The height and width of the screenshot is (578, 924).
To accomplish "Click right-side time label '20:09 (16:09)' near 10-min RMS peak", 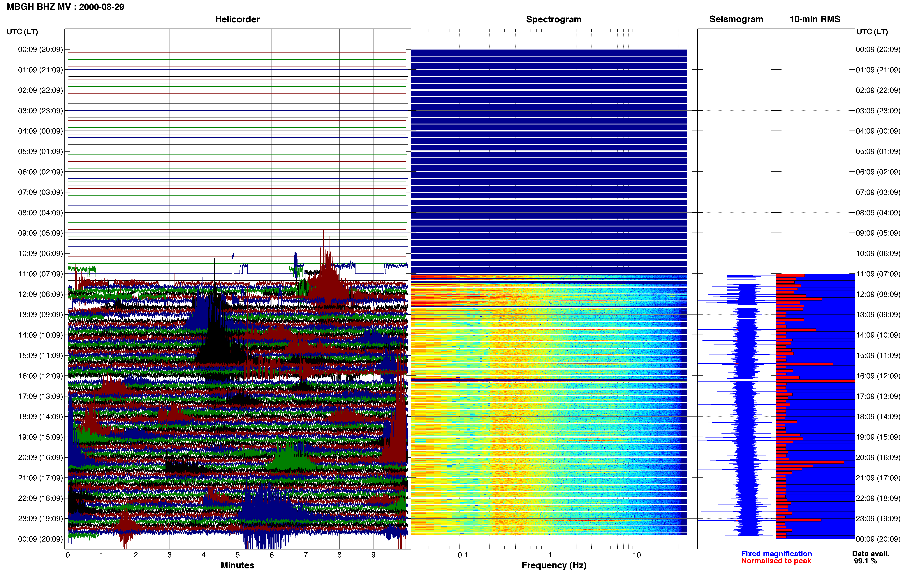I will (878, 457).
